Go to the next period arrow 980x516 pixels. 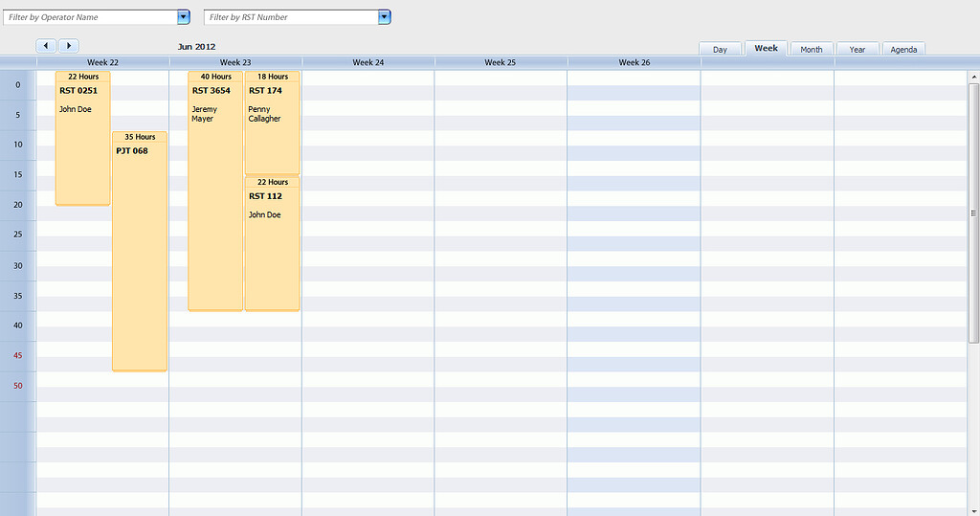(69, 46)
